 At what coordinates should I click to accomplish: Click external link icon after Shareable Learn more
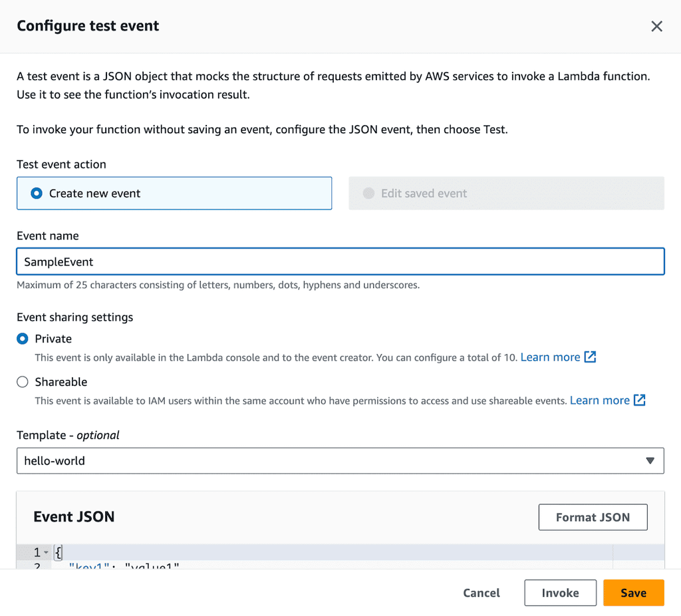pyautogui.click(x=640, y=400)
